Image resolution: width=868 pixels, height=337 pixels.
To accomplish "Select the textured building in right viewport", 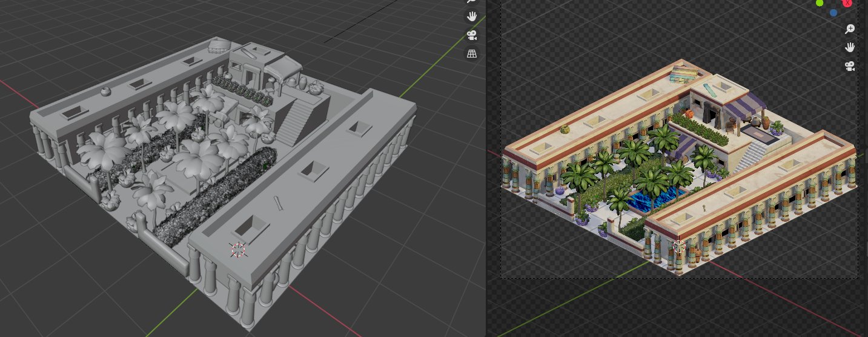I will coord(678,167).
